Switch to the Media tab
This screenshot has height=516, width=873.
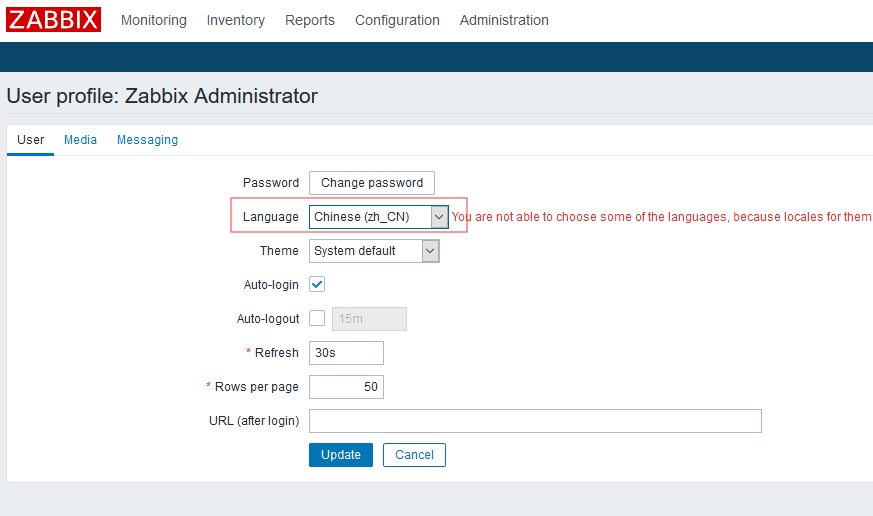(x=80, y=140)
